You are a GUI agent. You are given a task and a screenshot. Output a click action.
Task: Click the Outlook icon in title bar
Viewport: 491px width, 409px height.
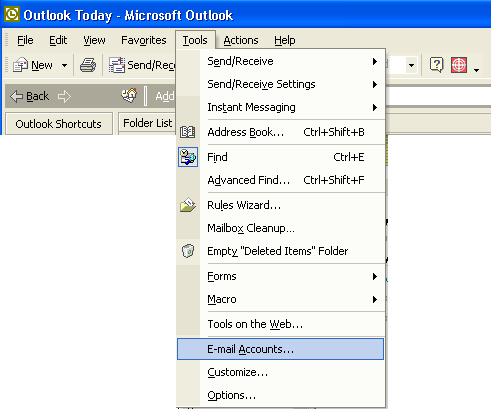(x=12, y=14)
